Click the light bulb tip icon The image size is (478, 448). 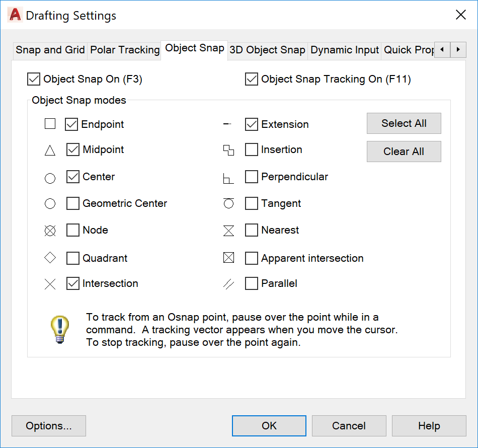tap(60, 330)
